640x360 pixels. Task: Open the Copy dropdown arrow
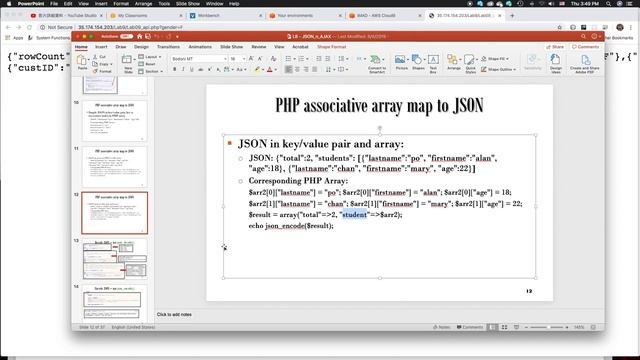(111, 64)
